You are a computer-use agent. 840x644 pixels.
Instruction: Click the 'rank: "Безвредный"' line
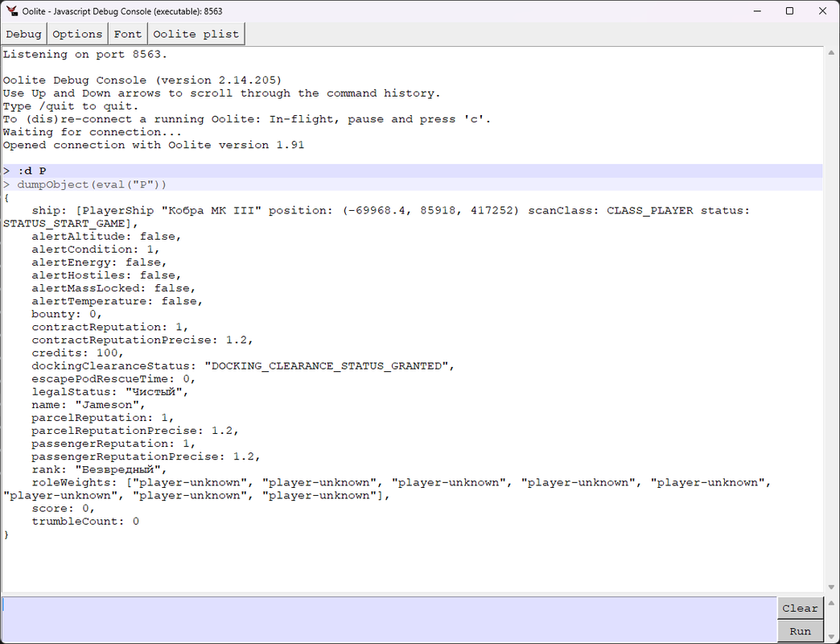(99, 470)
